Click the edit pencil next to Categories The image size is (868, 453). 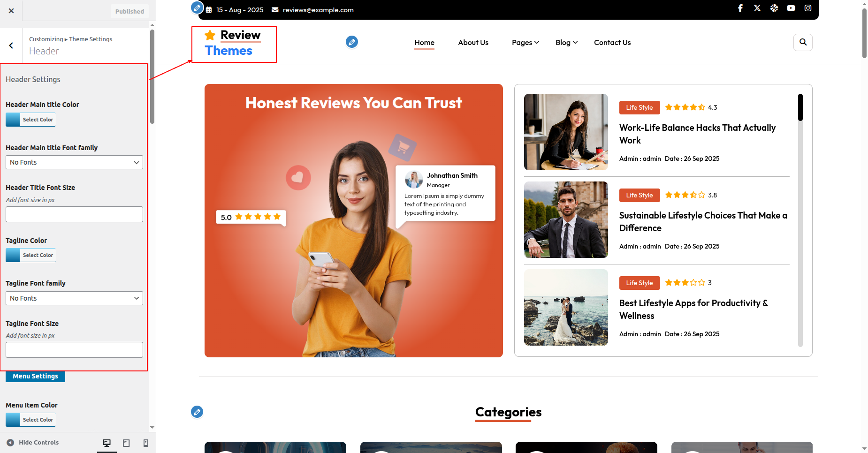(x=197, y=412)
